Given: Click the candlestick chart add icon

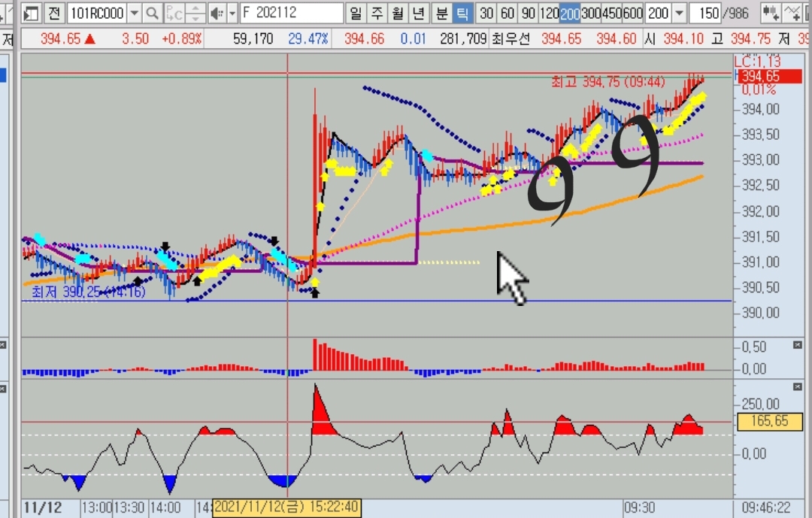Looking at the screenshot, I should pyautogui.click(x=771, y=13).
